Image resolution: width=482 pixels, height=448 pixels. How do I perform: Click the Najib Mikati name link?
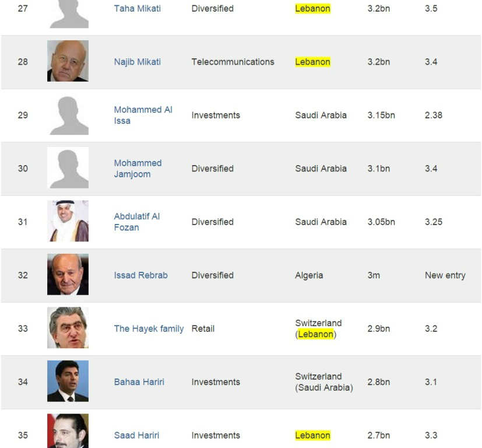click(137, 62)
